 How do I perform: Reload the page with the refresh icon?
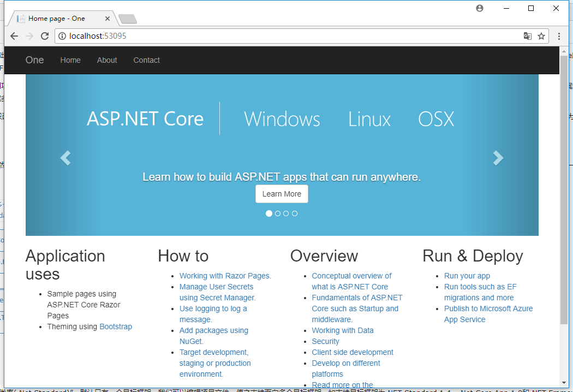click(45, 36)
